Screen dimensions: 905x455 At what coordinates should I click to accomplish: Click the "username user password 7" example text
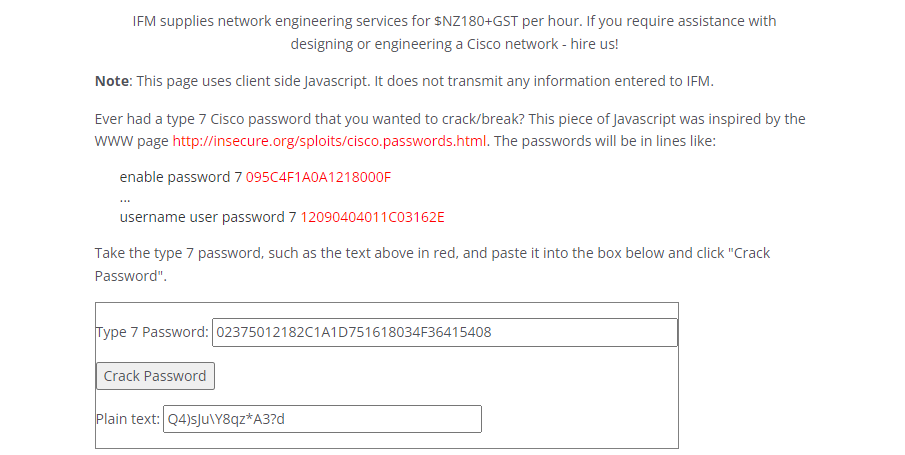[x=208, y=216]
